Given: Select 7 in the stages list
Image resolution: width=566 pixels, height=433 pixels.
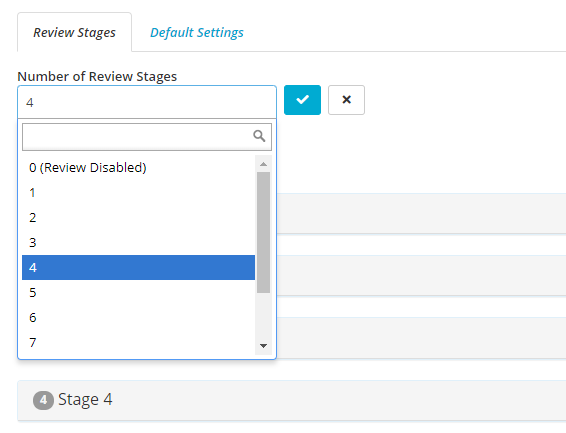Looking at the screenshot, I should pyautogui.click(x=139, y=342).
